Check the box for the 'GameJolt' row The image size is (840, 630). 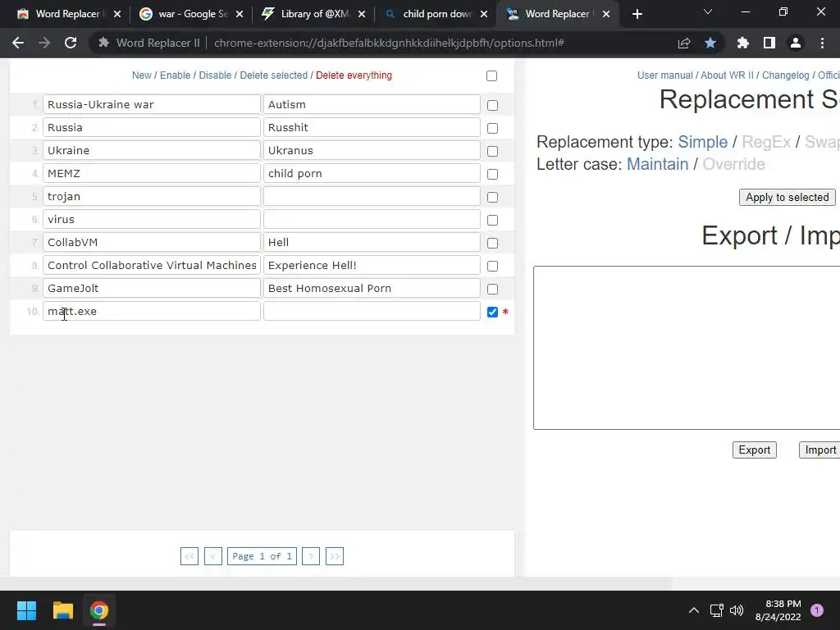pyautogui.click(x=492, y=290)
